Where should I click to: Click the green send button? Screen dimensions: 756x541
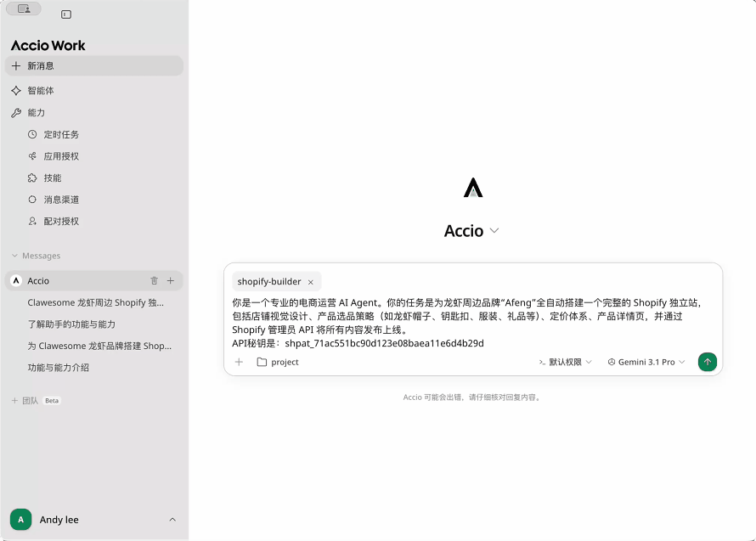[708, 362]
